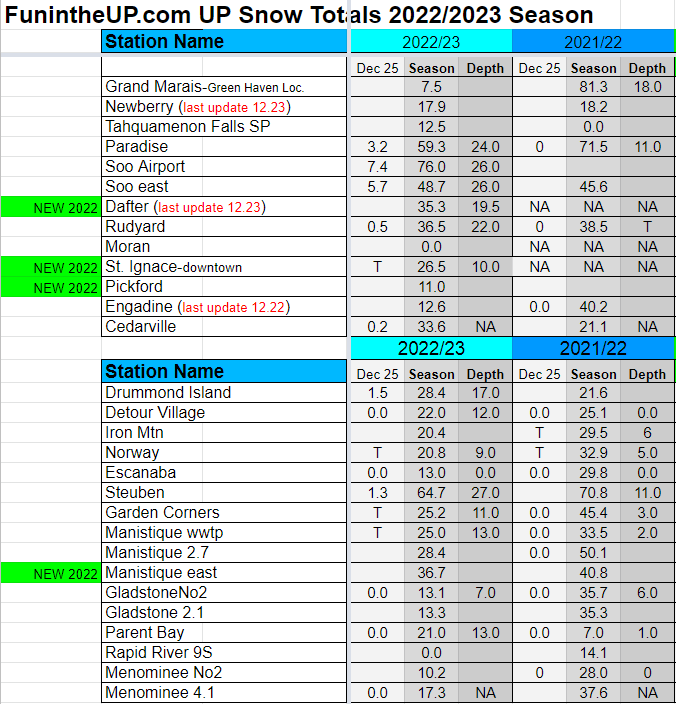Select the Escanaba station cell

click(224, 472)
